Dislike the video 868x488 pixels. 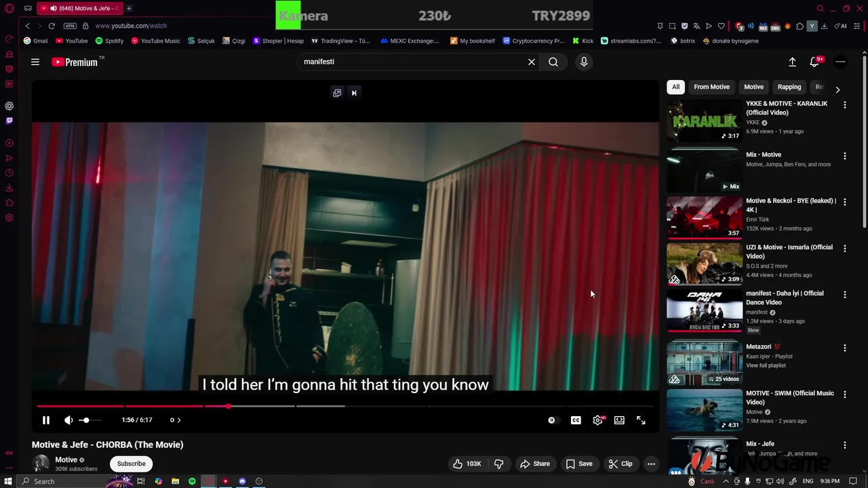click(499, 464)
